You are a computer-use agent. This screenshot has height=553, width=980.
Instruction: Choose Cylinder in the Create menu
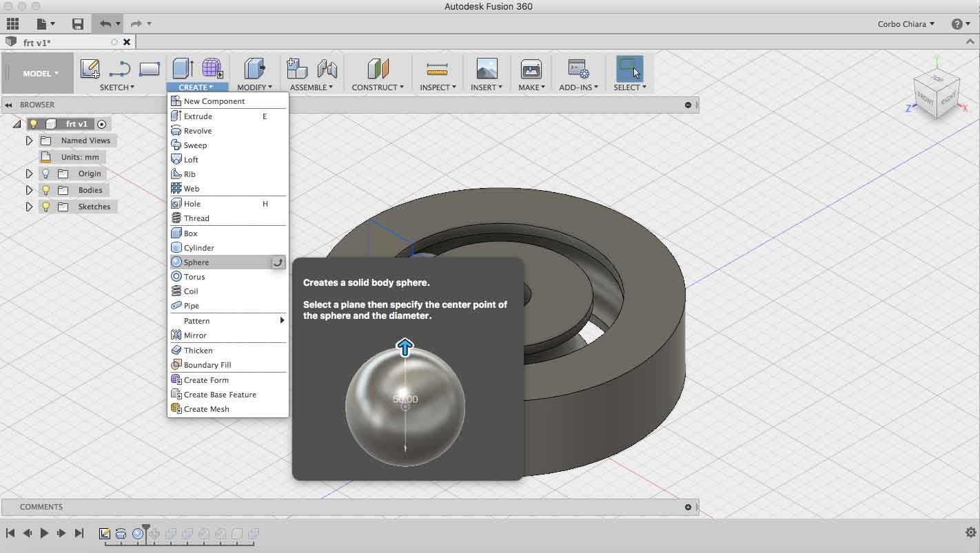click(228, 248)
